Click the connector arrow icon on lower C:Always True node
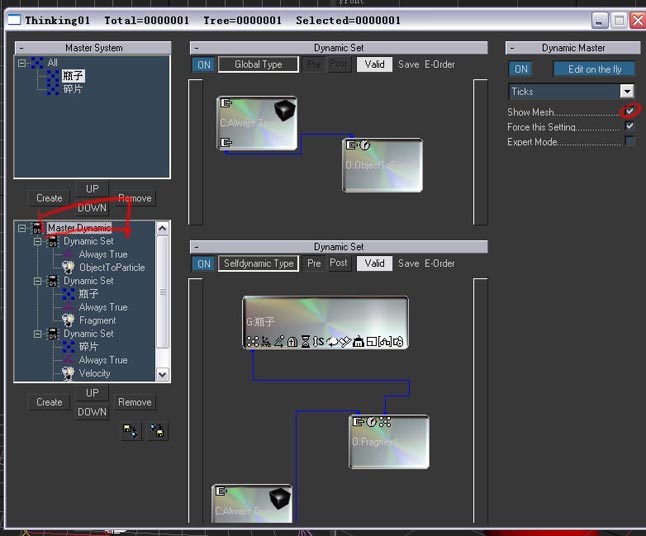 click(x=221, y=491)
